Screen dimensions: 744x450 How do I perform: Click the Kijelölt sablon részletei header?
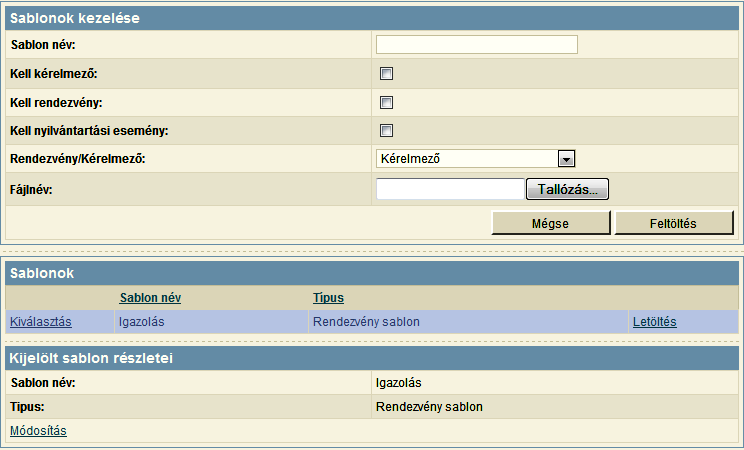coord(372,358)
